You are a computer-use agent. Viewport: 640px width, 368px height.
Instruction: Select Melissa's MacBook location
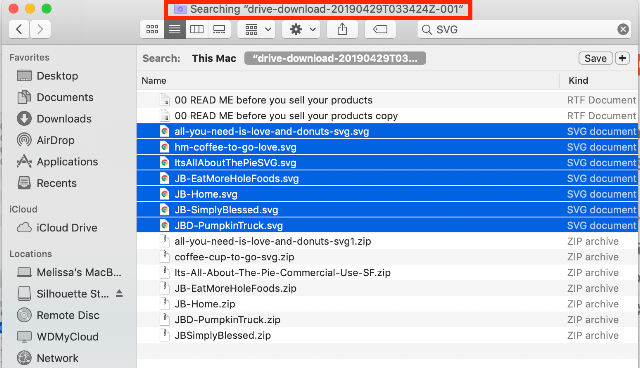69,272
